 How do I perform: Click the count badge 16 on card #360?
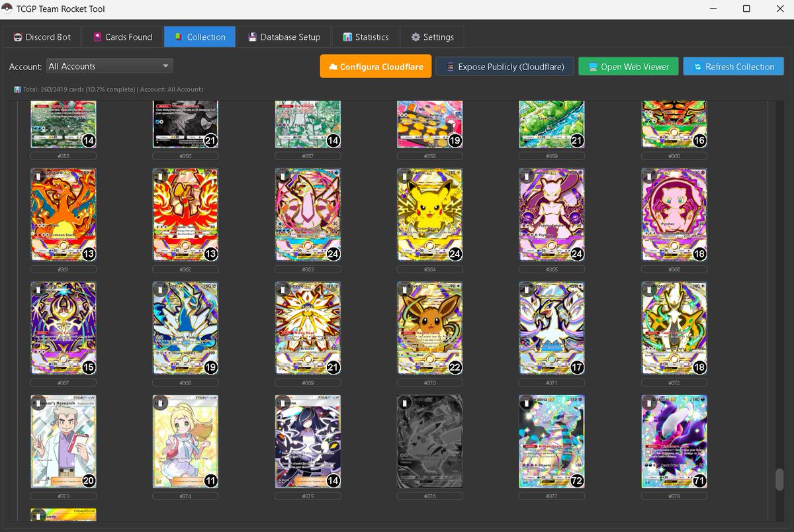coord(699,141)
